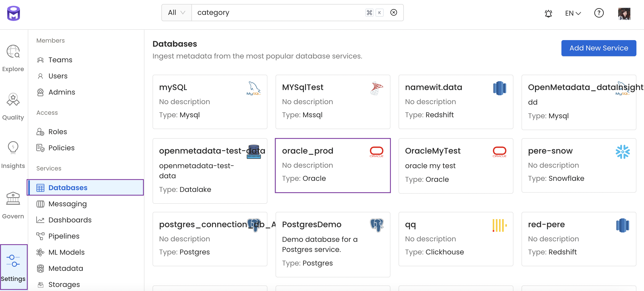The width and height of the screenshot is (644, 291).
Task: Open the pere-snow service name link
Action: pyautogui.click(x=550, y=151)
